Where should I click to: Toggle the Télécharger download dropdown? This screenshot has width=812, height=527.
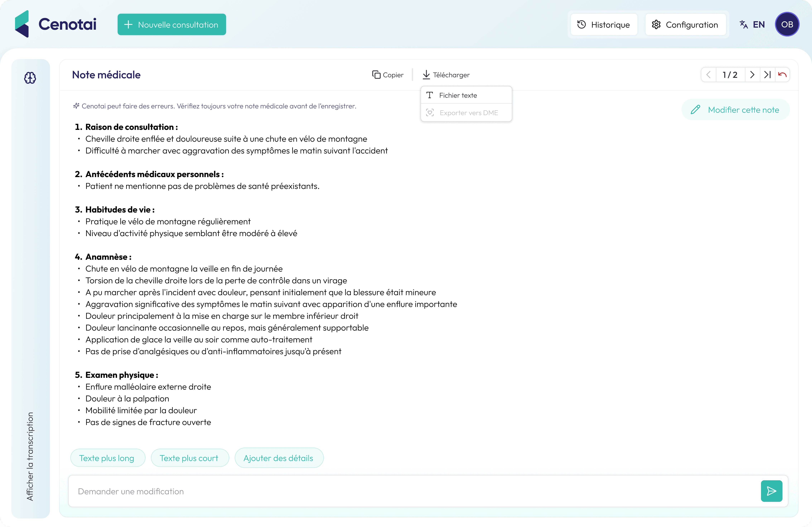tap(446, 75)
